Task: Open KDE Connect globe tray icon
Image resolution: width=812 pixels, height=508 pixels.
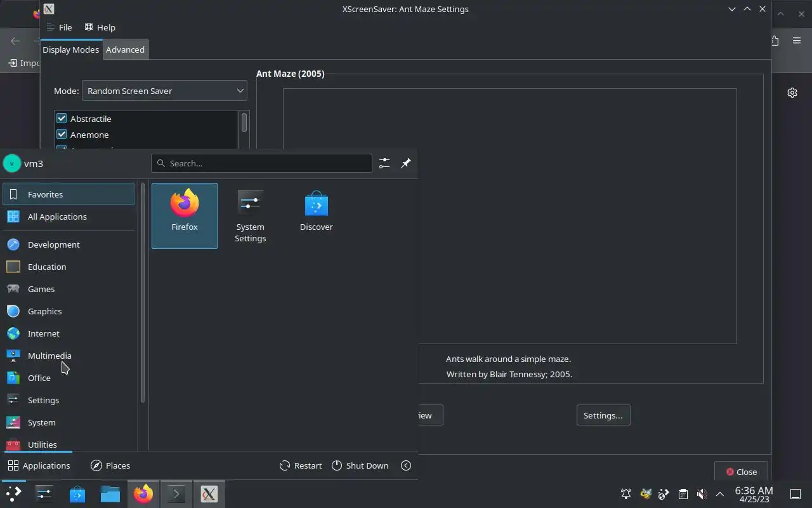Action: (x=664, y=494)
